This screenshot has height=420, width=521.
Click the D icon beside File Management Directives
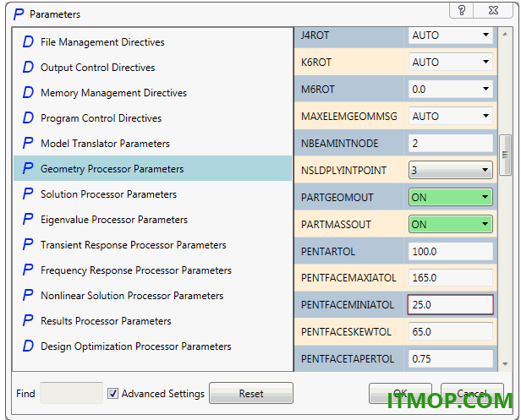tap(28, 42)
